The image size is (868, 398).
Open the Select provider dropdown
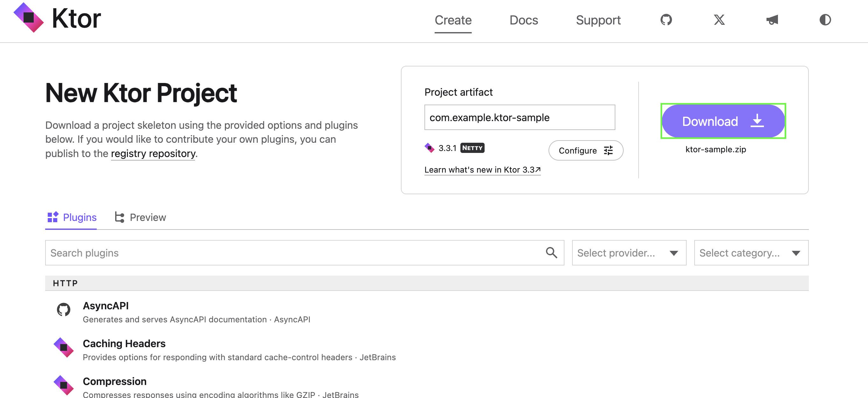coord(629,253)
